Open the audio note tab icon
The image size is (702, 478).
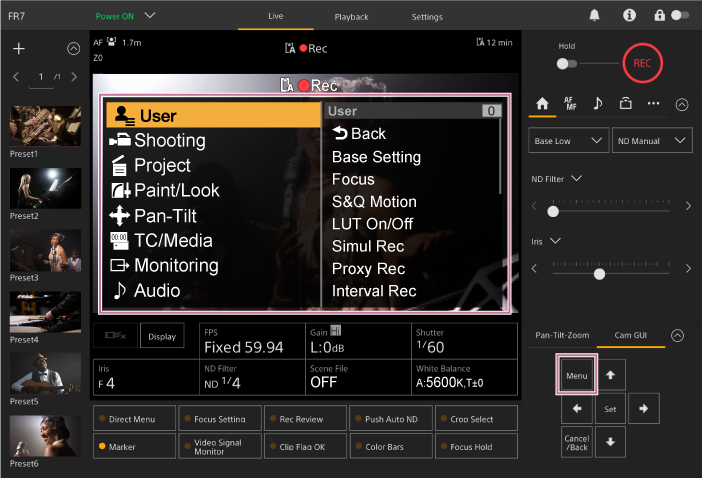[x=598, y=102]
